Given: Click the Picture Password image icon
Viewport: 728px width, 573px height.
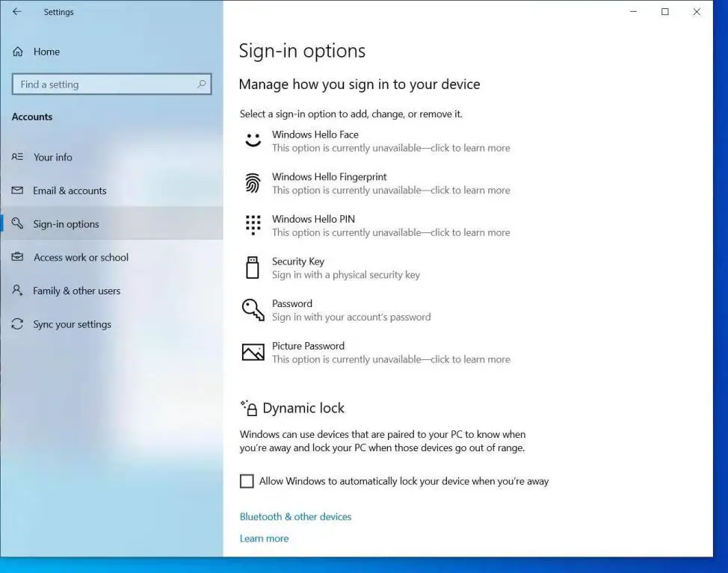Looking at the screenshot, I should coord(253,352).
